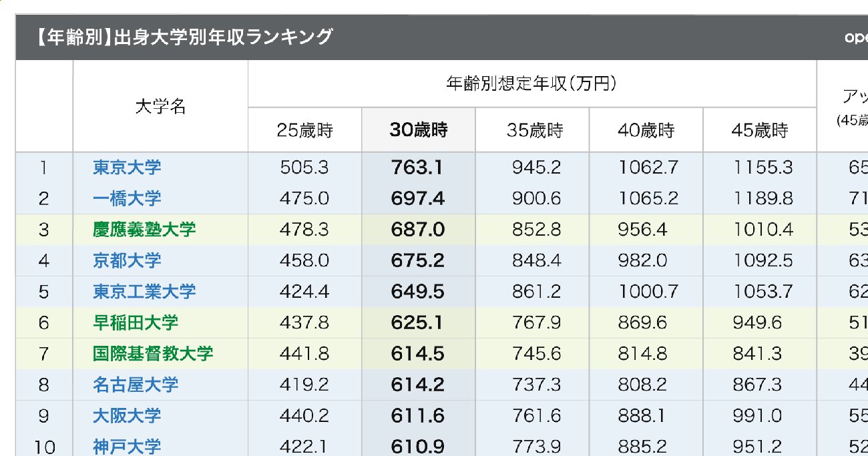Select the 45歳時 column header

click(760, 130)
